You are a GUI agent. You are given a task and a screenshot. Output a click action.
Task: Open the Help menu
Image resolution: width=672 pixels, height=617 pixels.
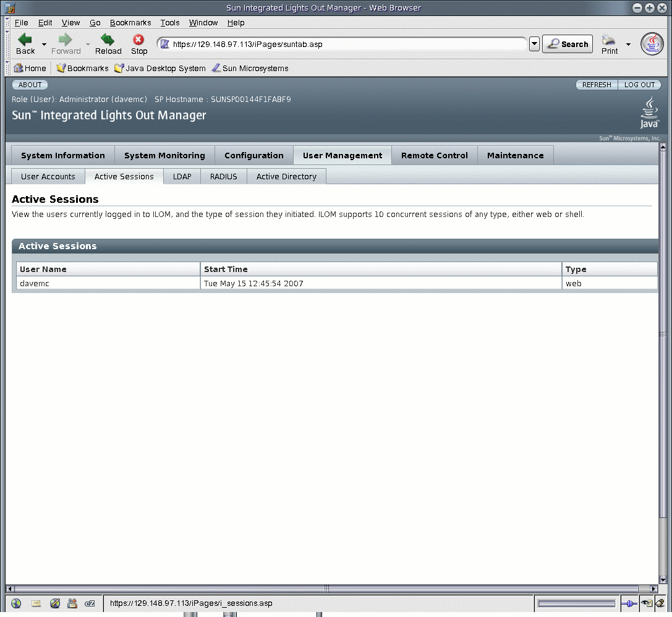236,23
